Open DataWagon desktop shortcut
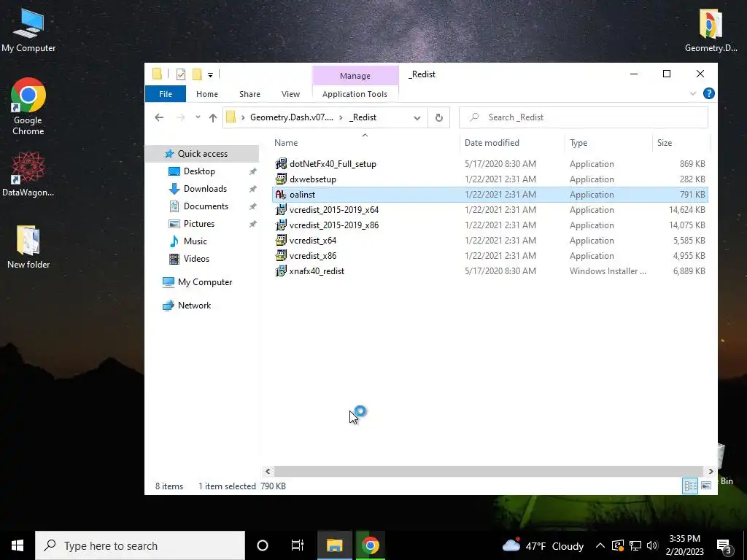The image size is (747, 560). tap(28, 174)
